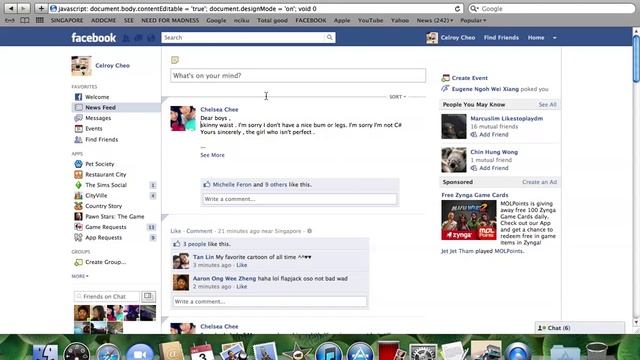Image resolution: width=640 pixels, height=360 pixels.
Task: Click the Home link in the header
Action: (x=536, y=38)
